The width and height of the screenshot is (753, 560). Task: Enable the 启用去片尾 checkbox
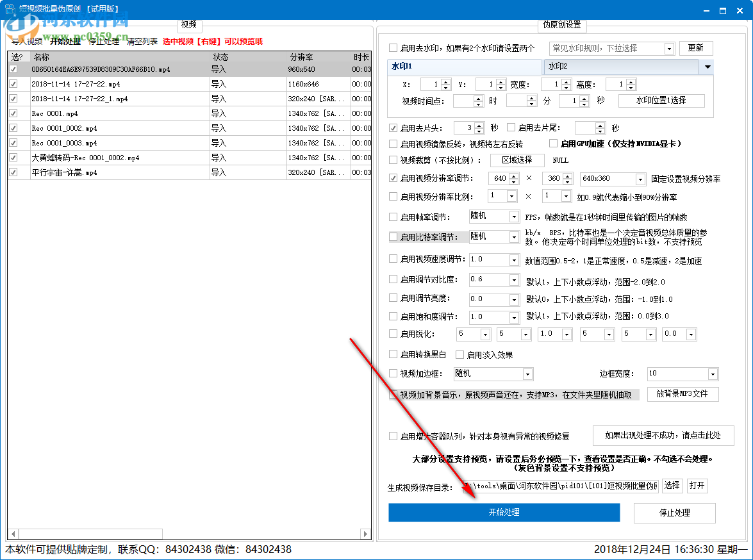coord(511,128)
